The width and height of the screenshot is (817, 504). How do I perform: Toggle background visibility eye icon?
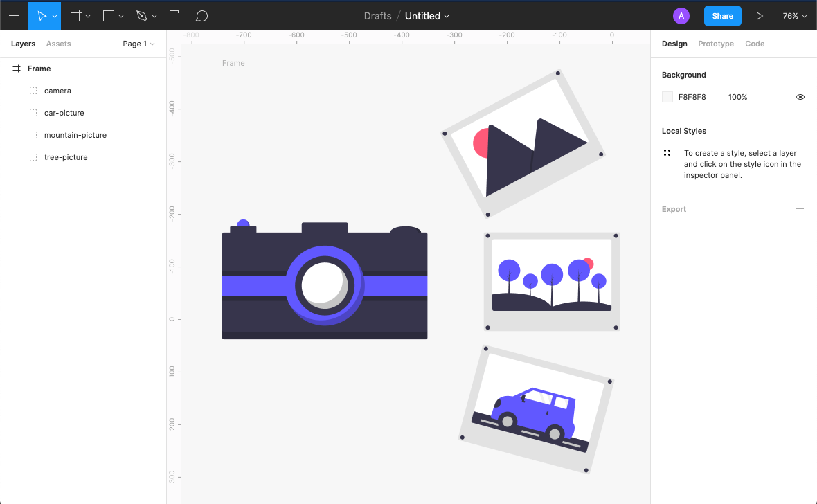pyautogui.click(x=800, y=97)
